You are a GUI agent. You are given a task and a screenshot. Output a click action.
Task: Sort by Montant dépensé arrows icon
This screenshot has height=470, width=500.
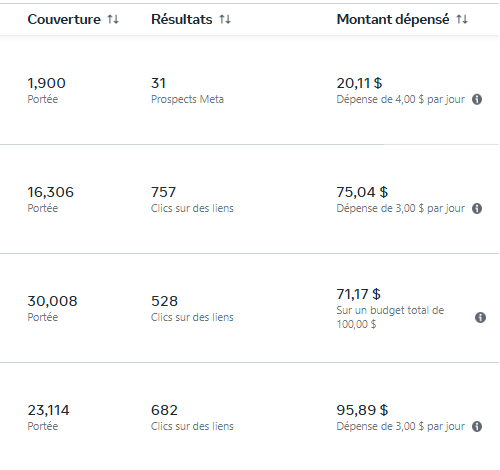[x=462, y=19]
